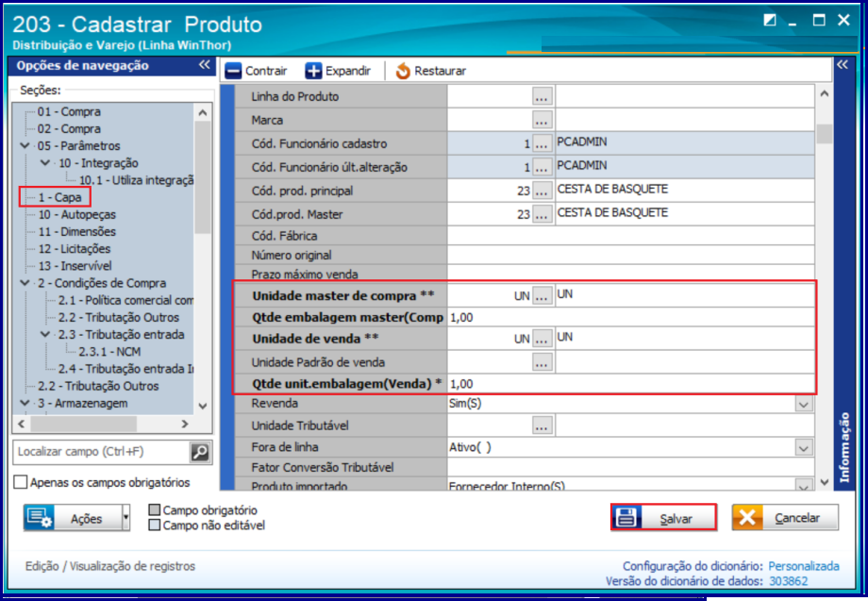Open the Personalizada dictionary configuration link
868x601 pixels.
[804, 566]
